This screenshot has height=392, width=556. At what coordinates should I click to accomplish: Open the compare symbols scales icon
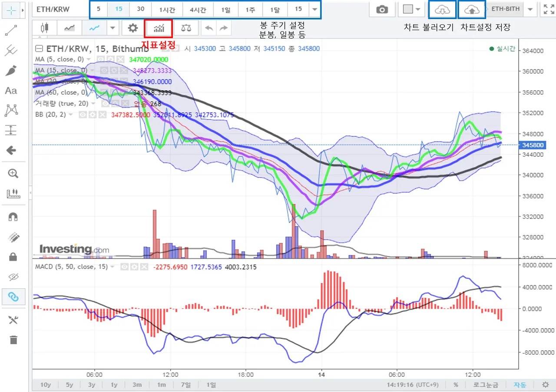(186, 28)
